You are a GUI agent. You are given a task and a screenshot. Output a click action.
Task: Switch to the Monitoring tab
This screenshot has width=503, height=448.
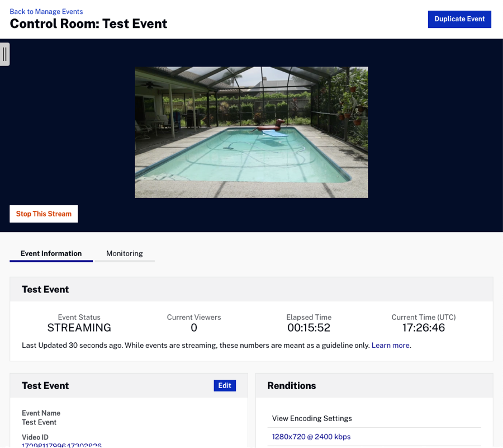tap(125, 253)
